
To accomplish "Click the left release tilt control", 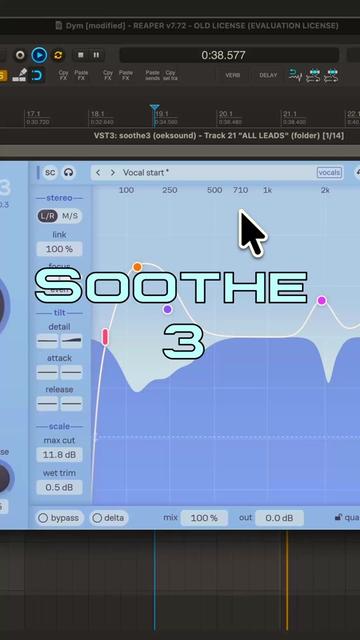I will coord(47,404).
